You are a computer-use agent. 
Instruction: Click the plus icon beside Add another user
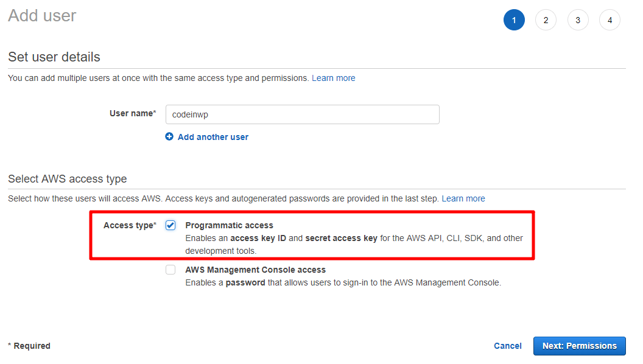(x=169, y=136)
